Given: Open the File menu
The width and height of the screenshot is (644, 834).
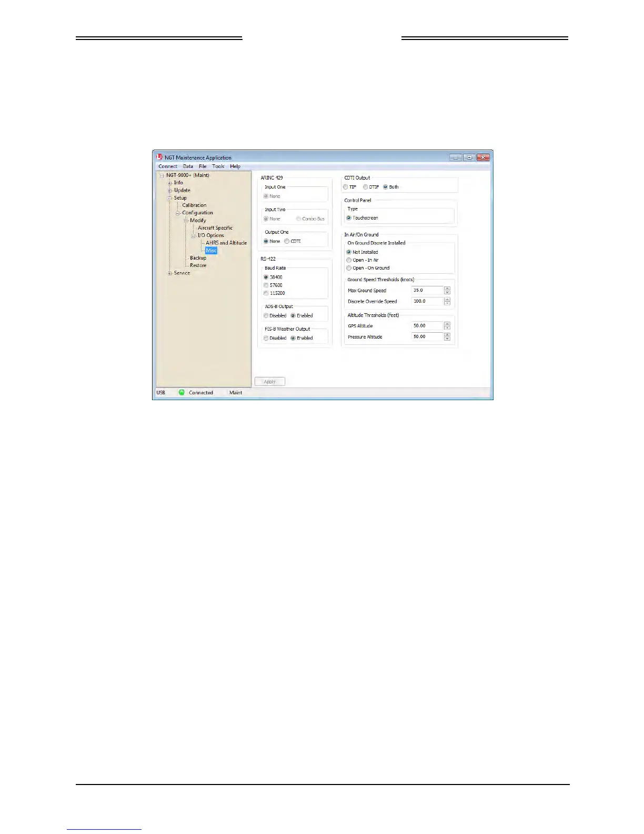Looking at the screenshot, I should pyautogui.click(x=203, y=166).
